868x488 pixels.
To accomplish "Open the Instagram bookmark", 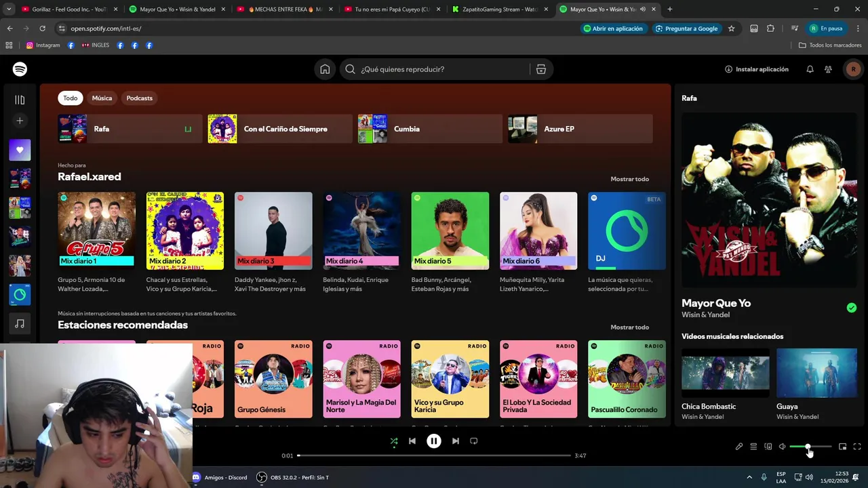I will click(43, 45).
